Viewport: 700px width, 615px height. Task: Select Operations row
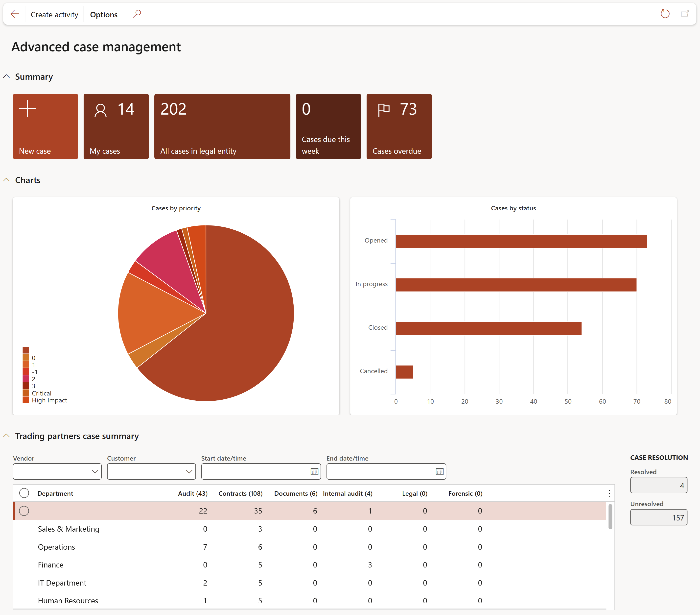click(310, 547)
